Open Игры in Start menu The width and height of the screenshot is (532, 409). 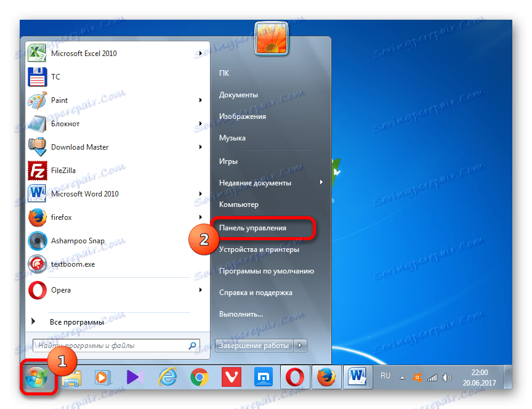pos(228,161)
